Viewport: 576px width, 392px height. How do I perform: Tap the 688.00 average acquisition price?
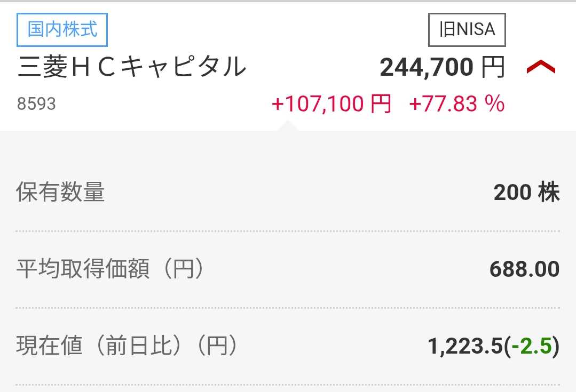[524, 269]
